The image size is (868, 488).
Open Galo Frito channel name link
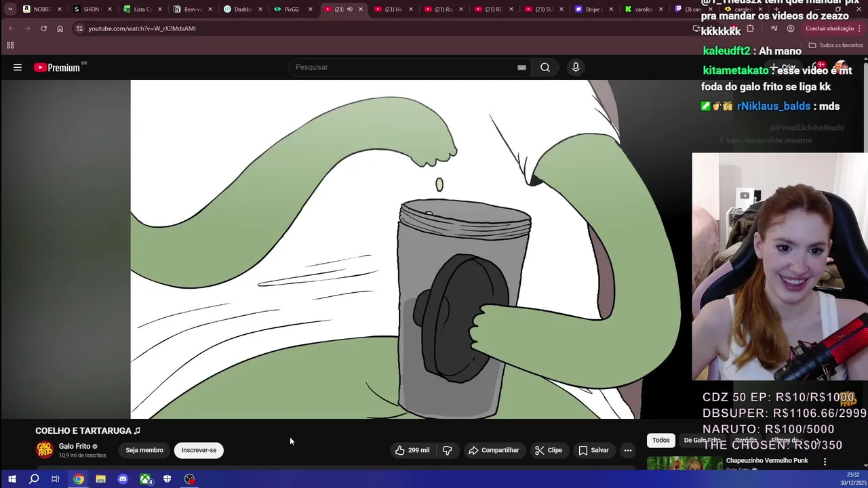point(75,446)
